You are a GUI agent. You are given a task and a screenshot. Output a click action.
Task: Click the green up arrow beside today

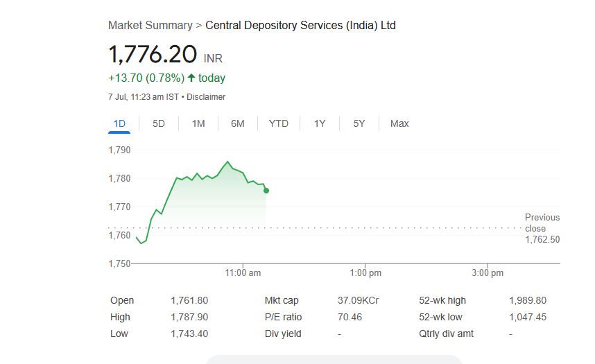click(191, 78)
